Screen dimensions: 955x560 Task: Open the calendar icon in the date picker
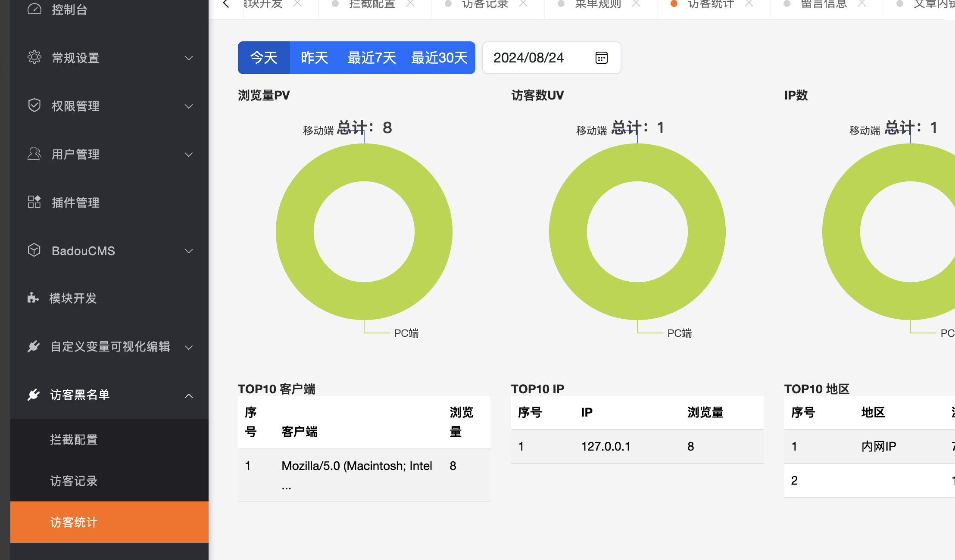pos(602,58)
